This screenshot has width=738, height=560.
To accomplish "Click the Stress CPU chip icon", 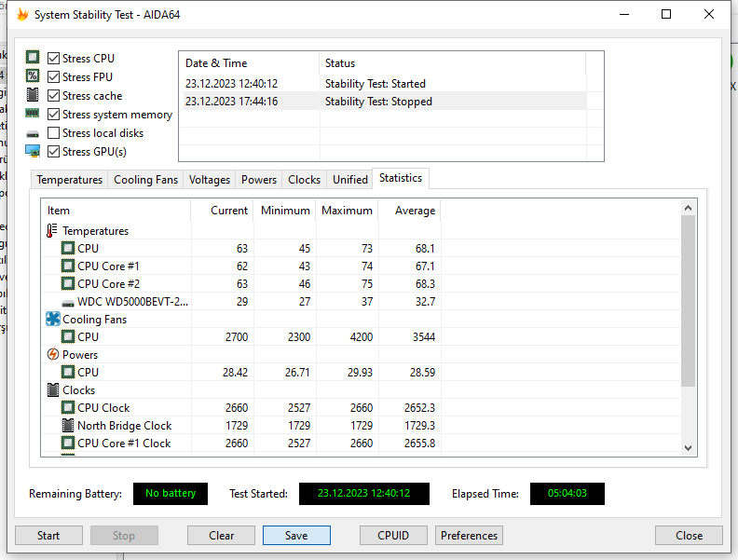I will pos(33,58).
